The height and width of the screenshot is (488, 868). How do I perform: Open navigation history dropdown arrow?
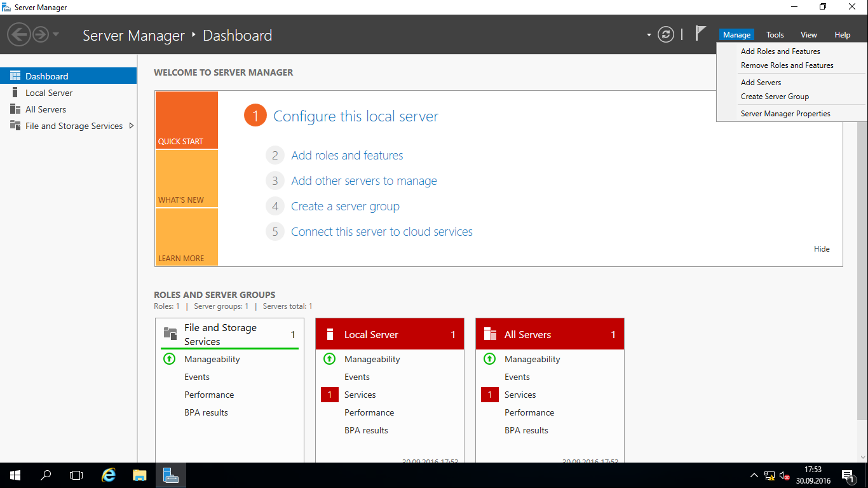click(x=56, y=34)
